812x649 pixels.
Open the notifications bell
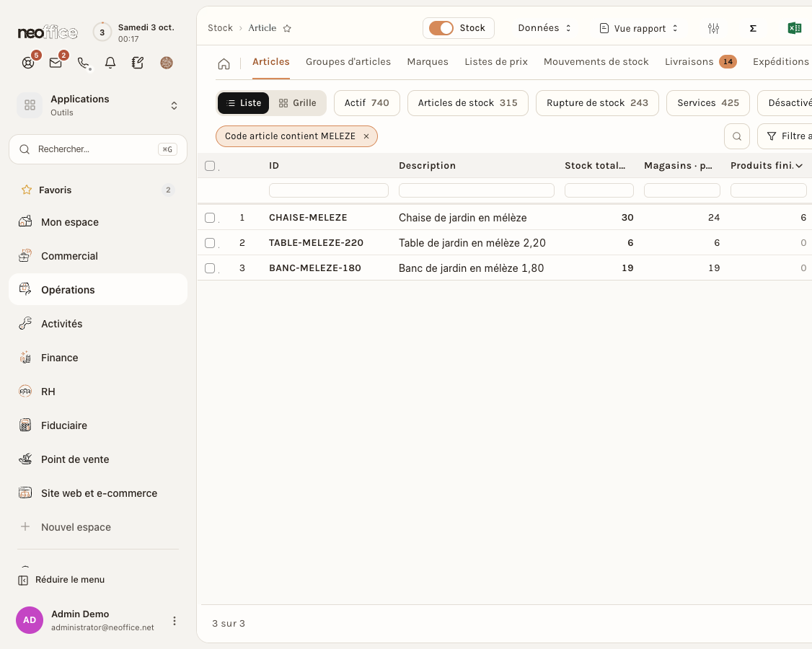pos(110,63)
